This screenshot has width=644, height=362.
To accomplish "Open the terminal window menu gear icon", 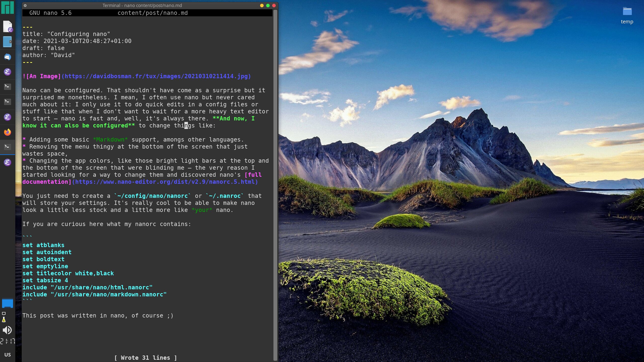I will tap(25, 5).
